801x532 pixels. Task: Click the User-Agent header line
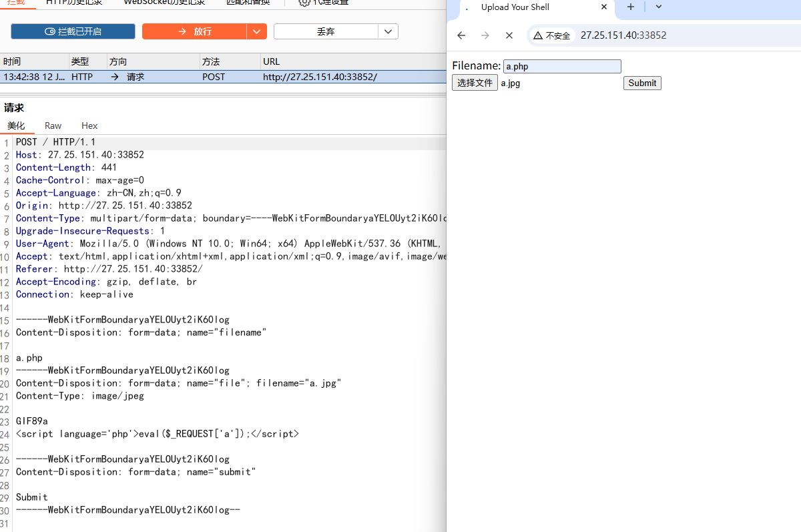(231, 244)
